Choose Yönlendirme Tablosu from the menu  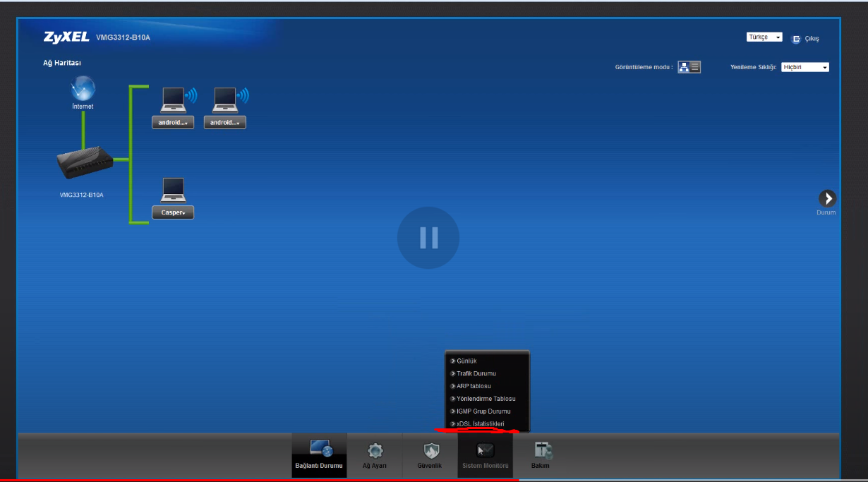[x=486, y=399]
